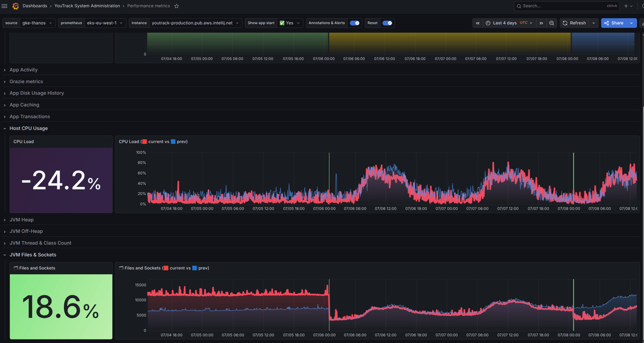The image size is (644, 343).
Task: Focus the Search field
Action: point(567,6)
